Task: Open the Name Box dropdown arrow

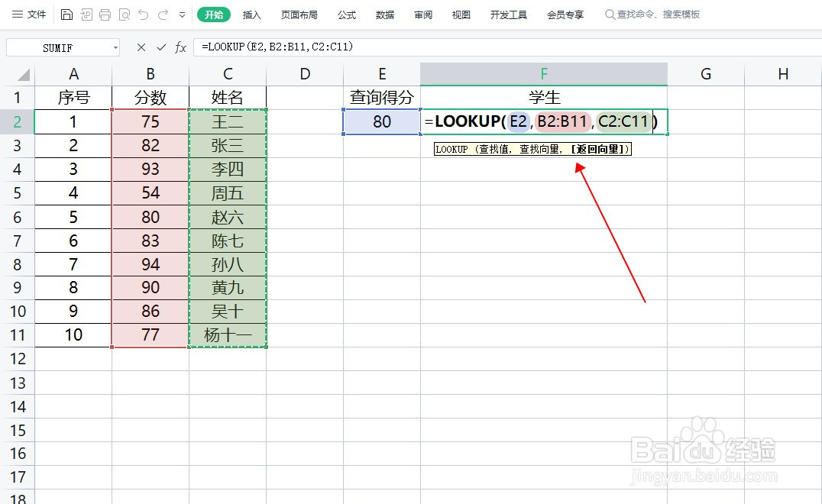Action: click(115, 47)
